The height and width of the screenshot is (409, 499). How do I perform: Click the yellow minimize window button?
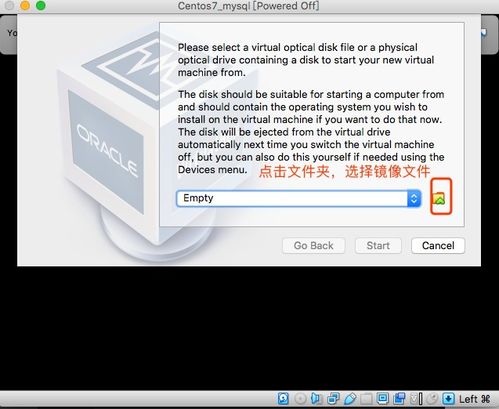tap(25, 5)
